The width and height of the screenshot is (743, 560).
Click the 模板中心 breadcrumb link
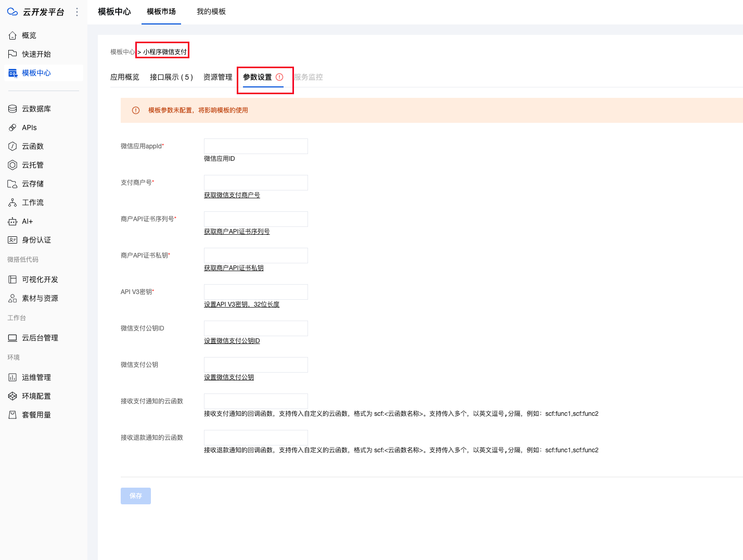point(123,52)
